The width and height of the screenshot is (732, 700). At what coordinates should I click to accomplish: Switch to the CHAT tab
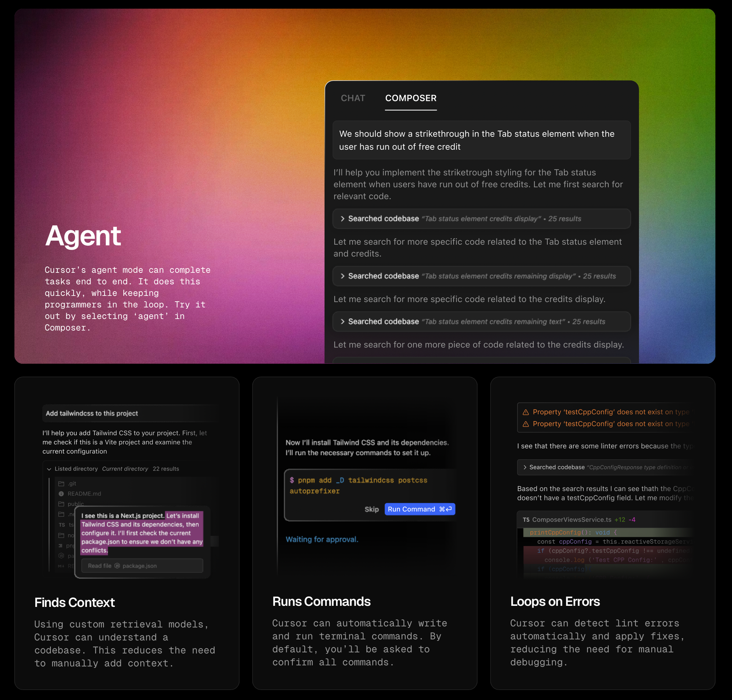[353, 98]
